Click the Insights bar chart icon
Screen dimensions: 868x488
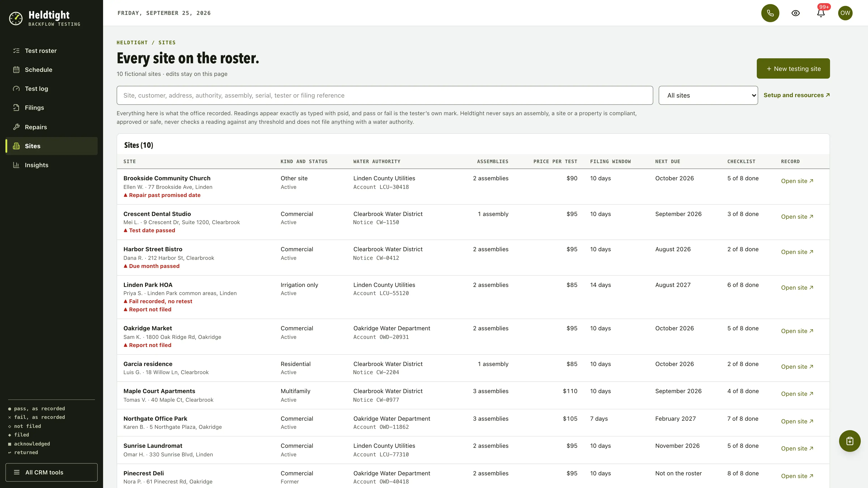point(16,165)
